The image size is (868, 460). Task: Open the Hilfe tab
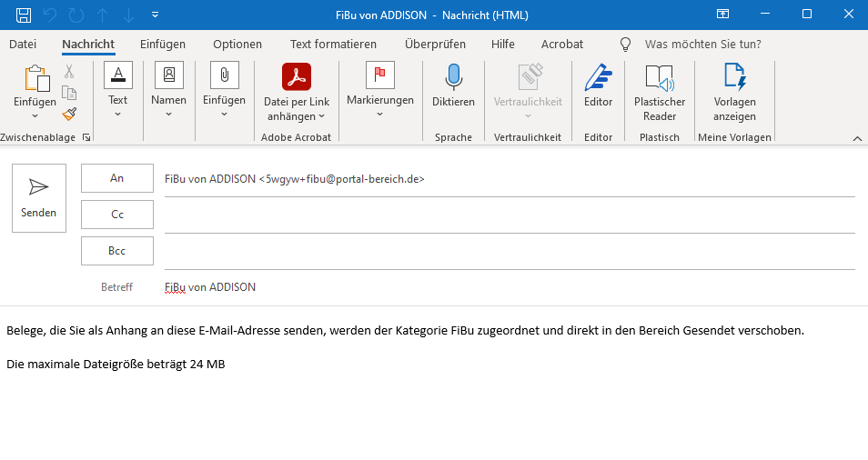pyautogui.click(x=502, y=45)
